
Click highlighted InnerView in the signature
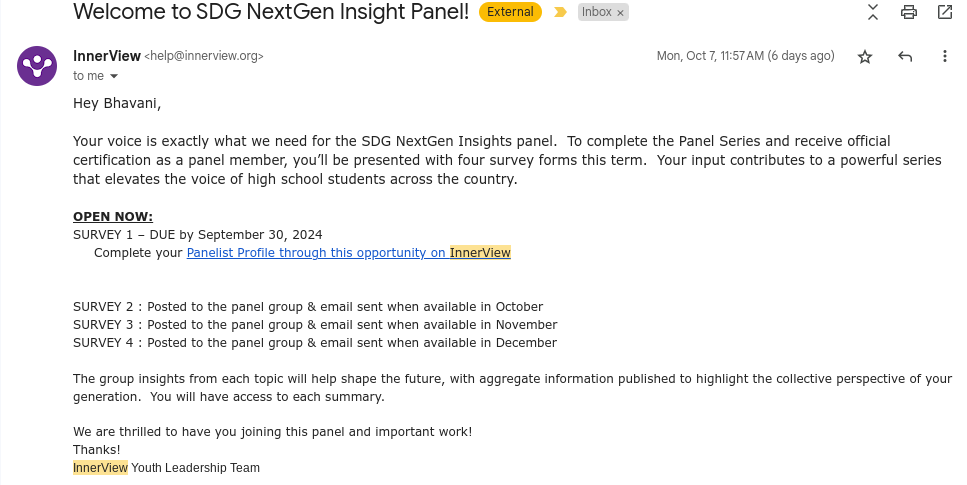pyautogui.click(x=100, y=468)
